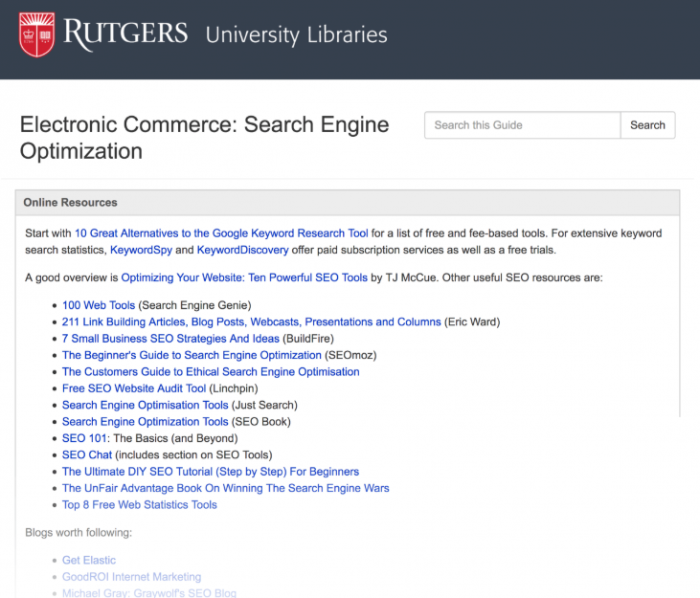The height and width of the screenshot is (598, 700).
Task: Click the '(Eric Ward)' text
Action: 472,322
